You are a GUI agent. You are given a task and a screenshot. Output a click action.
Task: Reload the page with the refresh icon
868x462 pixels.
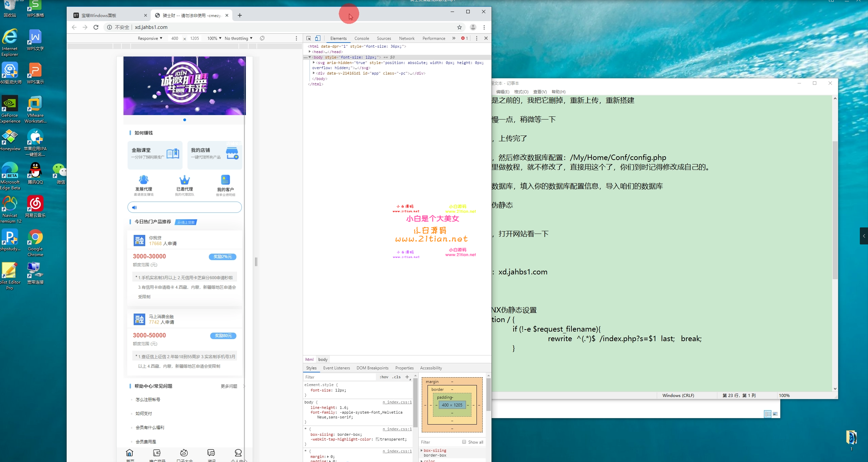pyautogui.click(x=96, y=27)
